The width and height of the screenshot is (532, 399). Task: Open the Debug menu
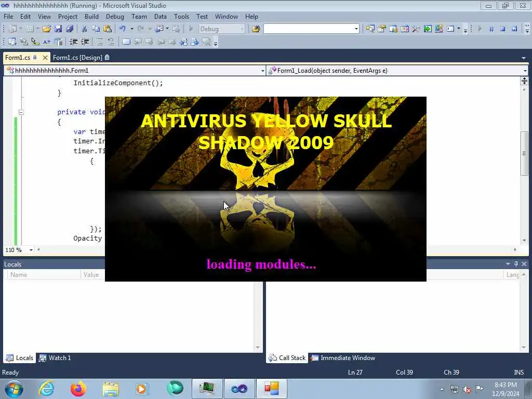click(x=115, y=16)
